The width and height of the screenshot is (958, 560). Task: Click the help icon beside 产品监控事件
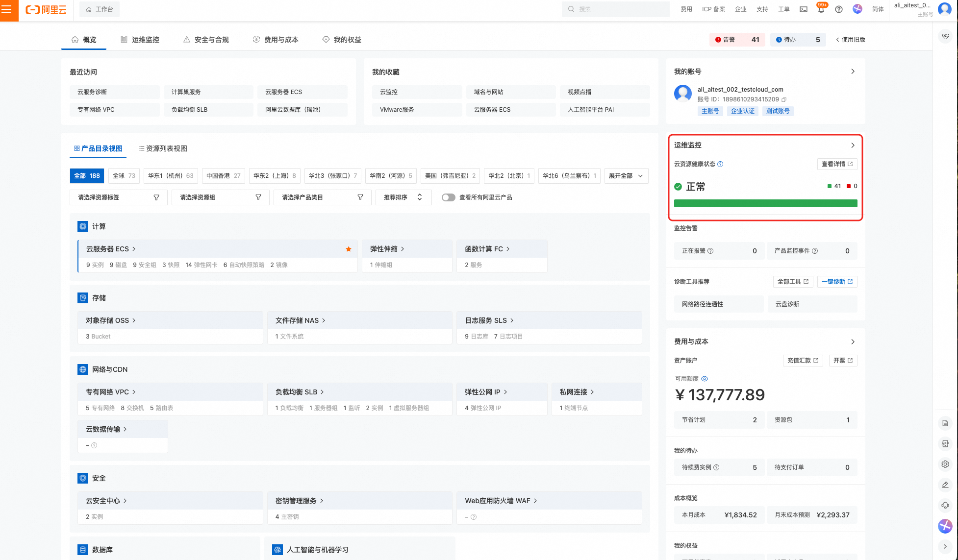coord(815,251)
